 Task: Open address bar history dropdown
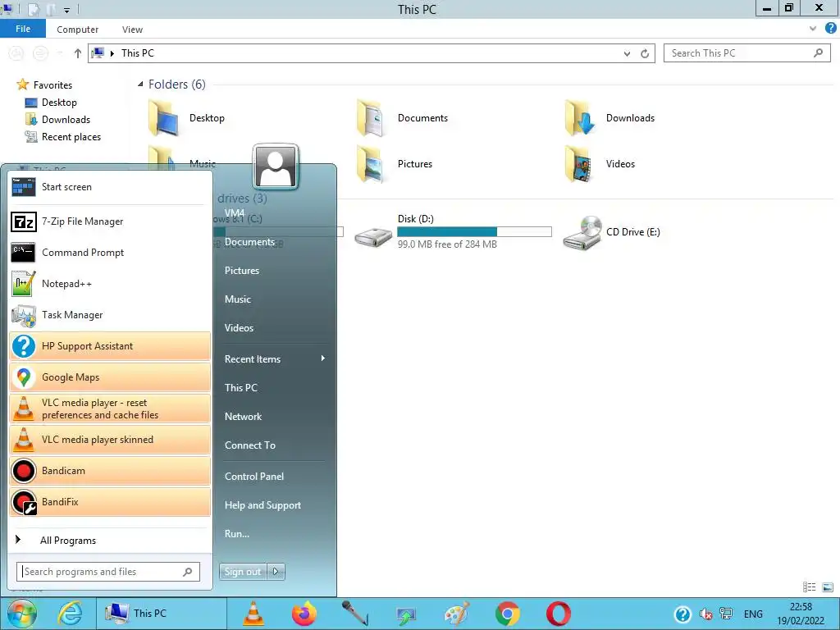click(627, 53)
